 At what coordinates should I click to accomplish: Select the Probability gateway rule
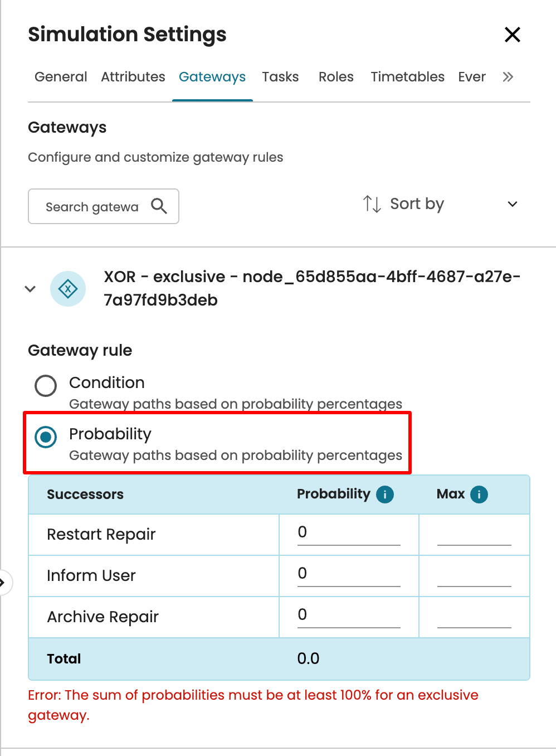(46, 437)
